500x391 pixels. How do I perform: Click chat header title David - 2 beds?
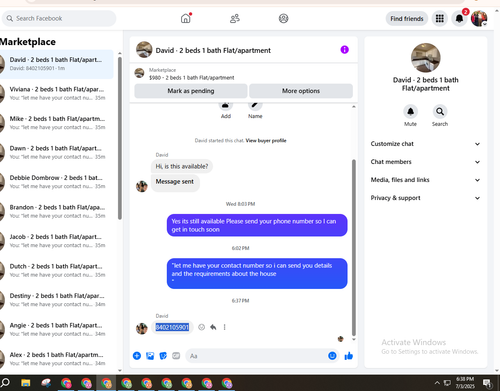pos(213,50)
